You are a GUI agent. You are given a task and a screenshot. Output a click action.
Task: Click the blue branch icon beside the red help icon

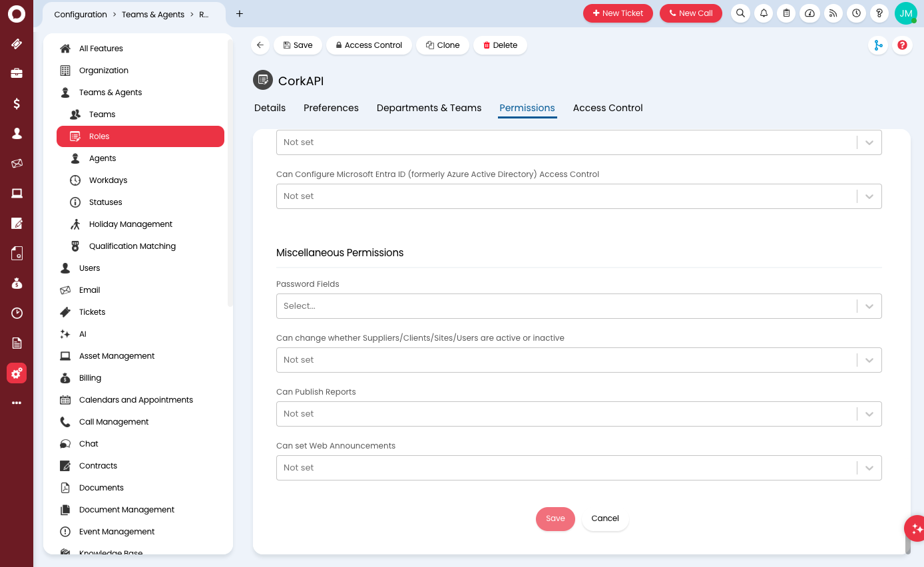[878, 45]
